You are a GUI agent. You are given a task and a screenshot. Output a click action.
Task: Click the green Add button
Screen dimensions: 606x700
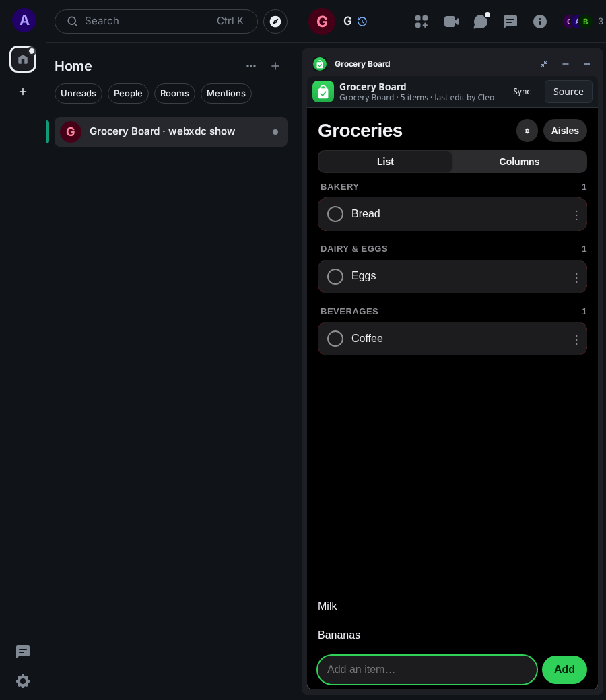(564, 669)
